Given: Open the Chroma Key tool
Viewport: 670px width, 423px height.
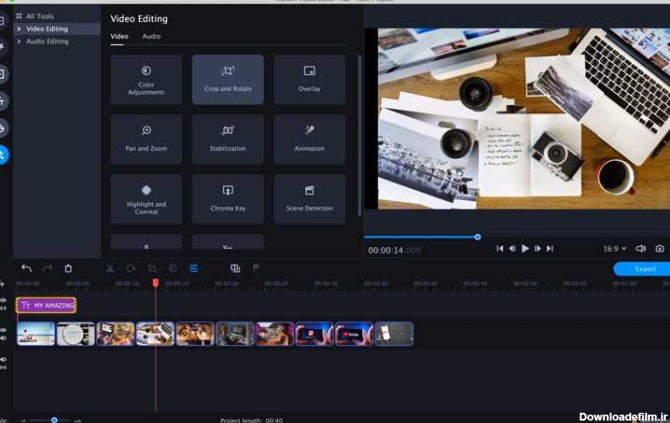Looking at the screenshot, I should [x=228, y=199].
